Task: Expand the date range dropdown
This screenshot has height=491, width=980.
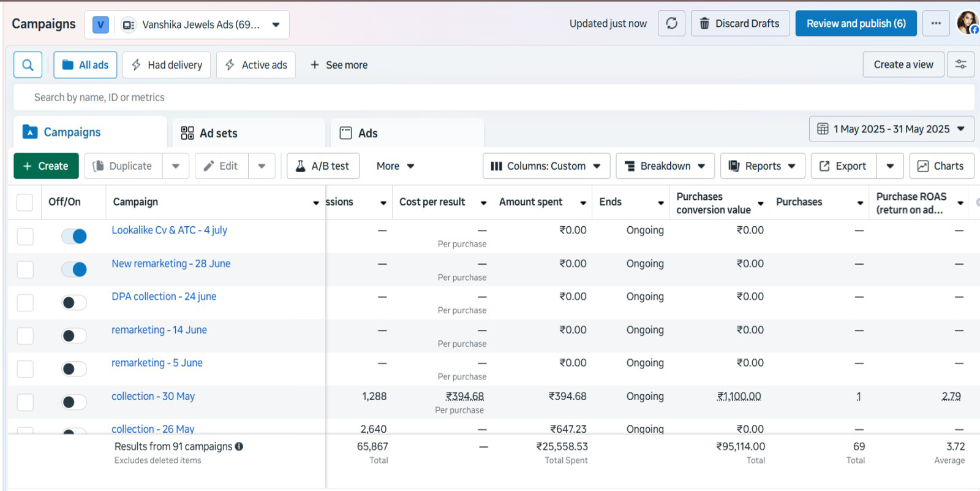Action: pos(891,129)
